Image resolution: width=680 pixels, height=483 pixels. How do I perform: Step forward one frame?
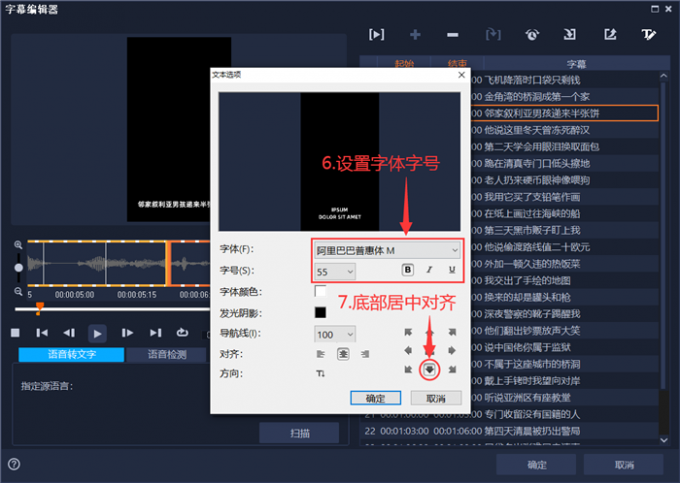(127, 333)
